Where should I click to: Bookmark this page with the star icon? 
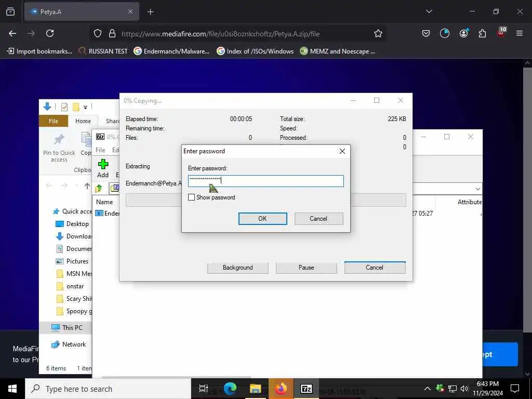378,33
